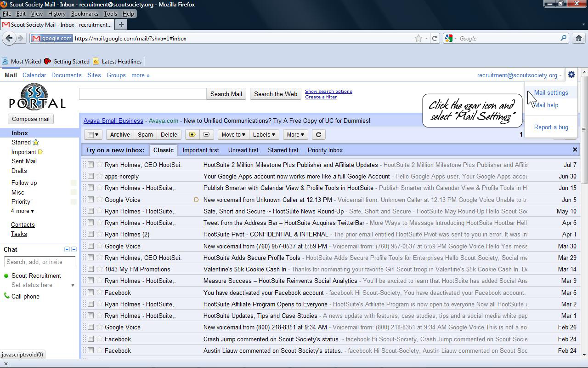Check the Crash Jump Facebook email checkbox

click(x=91, y=339)
